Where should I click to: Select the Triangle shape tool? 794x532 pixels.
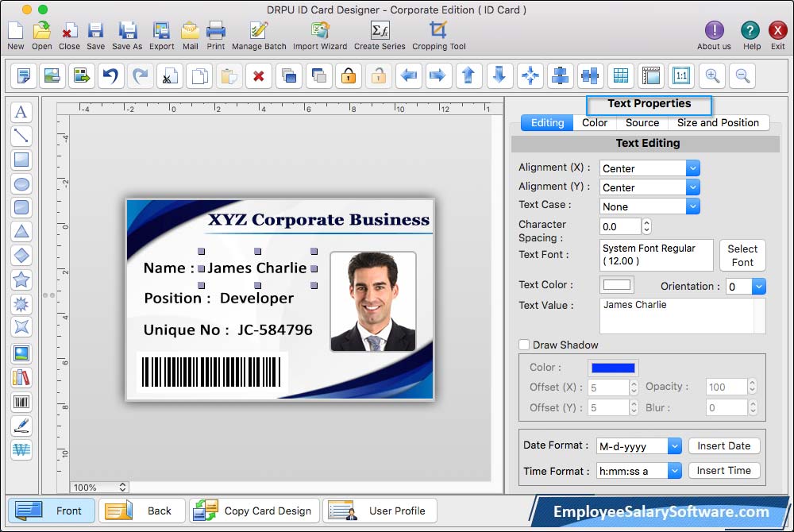pyautogui.click(x=21, y=231)
